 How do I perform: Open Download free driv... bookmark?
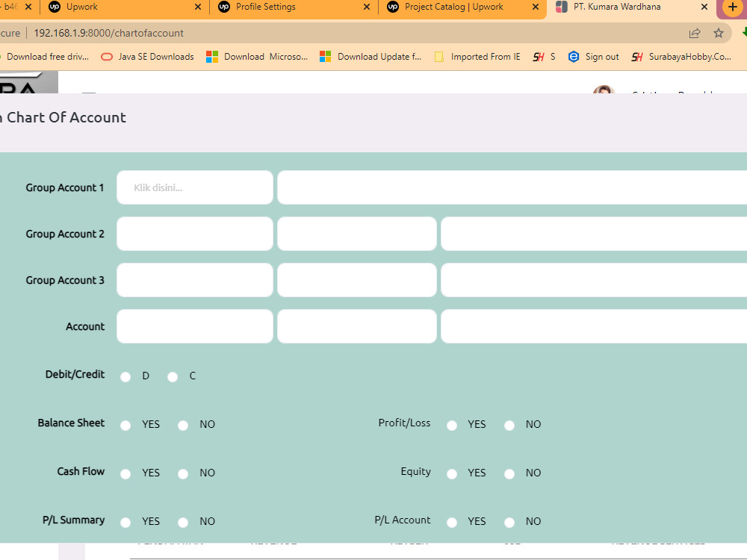click(45, 57)
